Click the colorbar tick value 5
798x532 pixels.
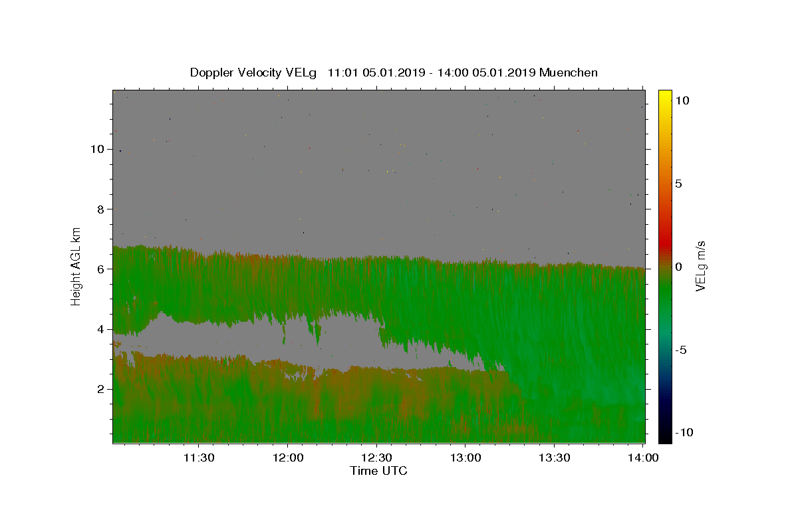pyautogui.click(x=678, y=184)
